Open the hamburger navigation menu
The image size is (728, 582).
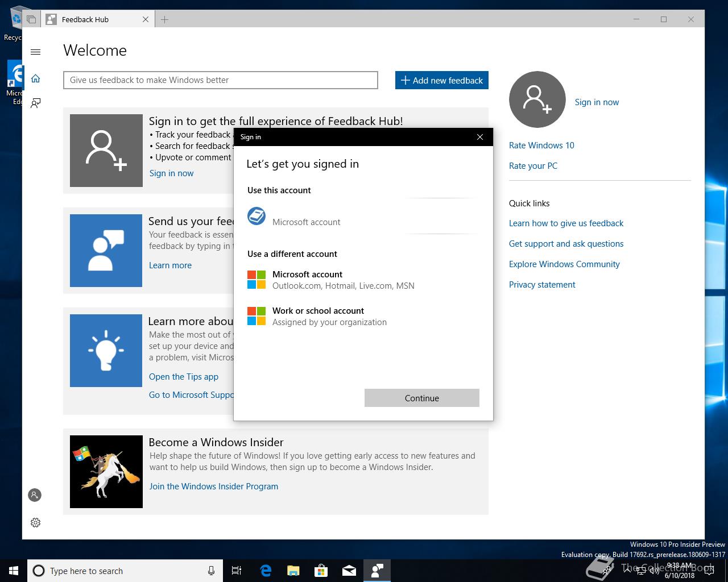tap(35, 52)
